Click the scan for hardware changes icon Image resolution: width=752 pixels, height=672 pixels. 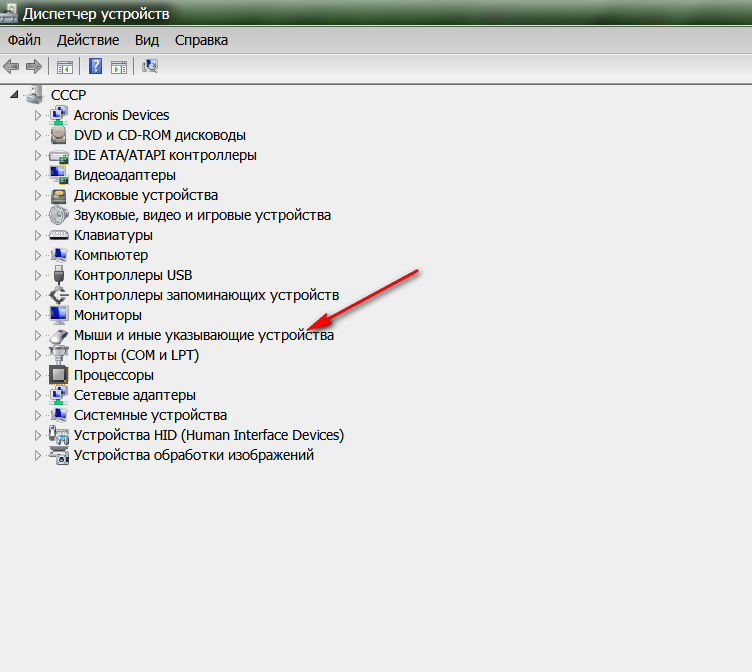pos(150,66)
